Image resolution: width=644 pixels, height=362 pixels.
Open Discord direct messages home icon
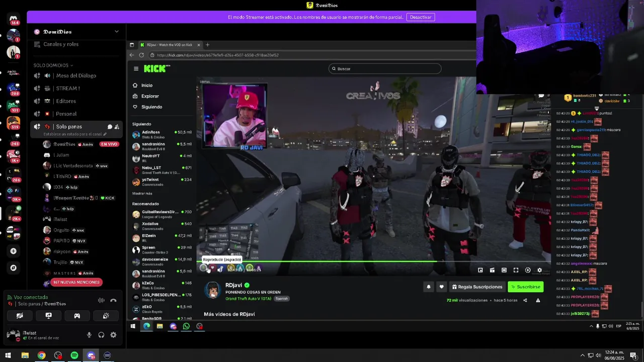pyautogui.click(x=14, y=20)
